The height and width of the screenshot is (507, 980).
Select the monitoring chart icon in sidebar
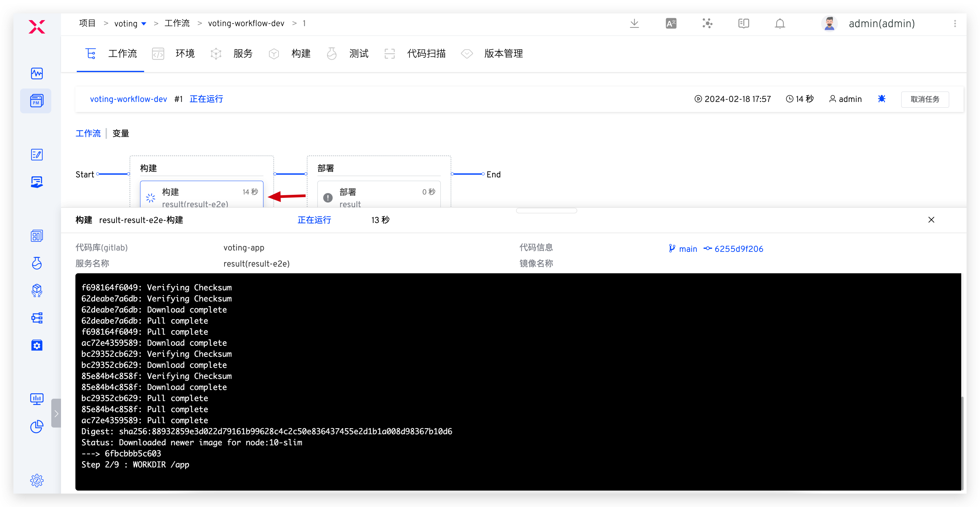(x=37, y=73)
